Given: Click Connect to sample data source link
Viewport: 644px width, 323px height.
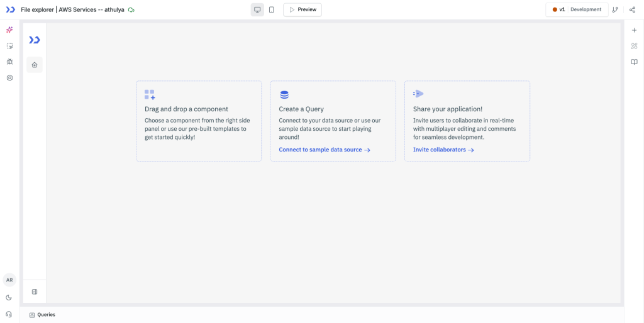Looking at the screenshot, I should pyautogui.click(x=325, y=150).
